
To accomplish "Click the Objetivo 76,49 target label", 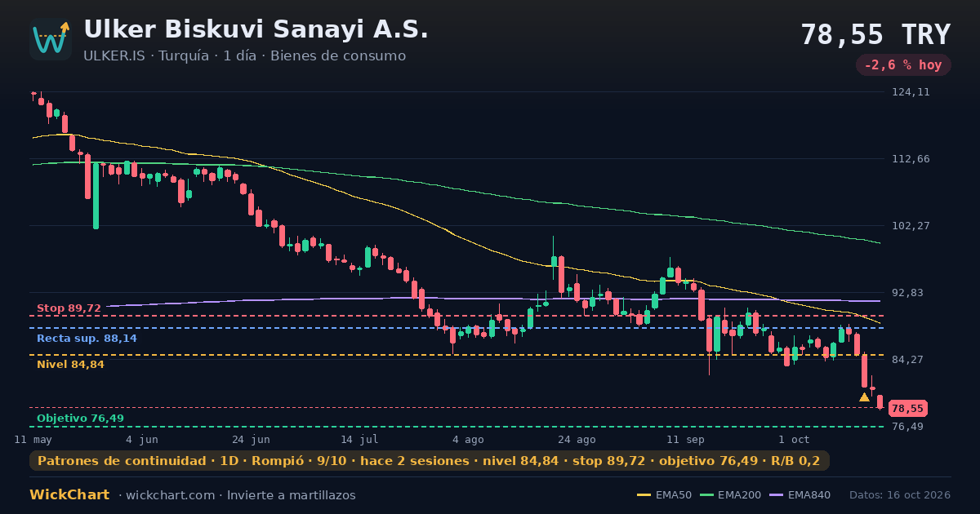I will pyautogui.click(x=80, y=419).
